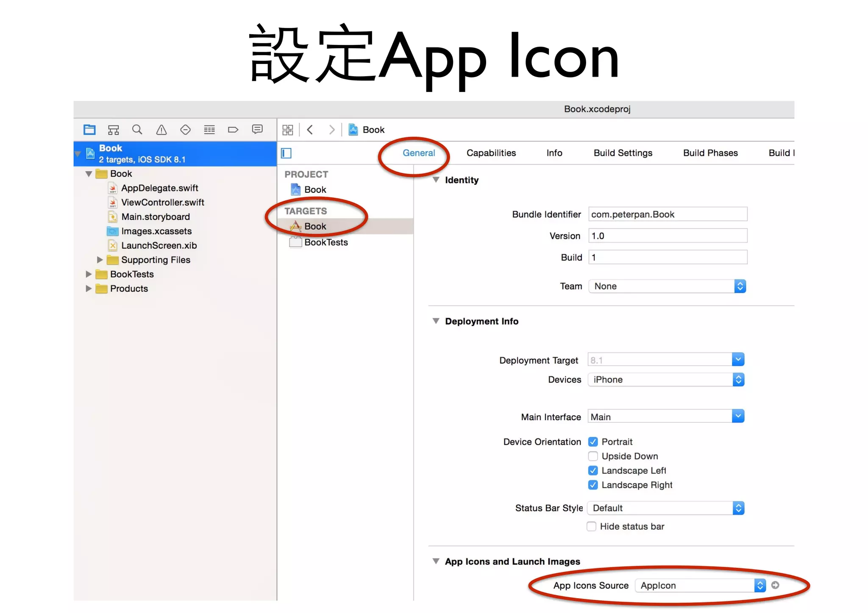Expand the Supporting Files folder
The width and height of the screenshot is (868, 613).
[100, 260]
